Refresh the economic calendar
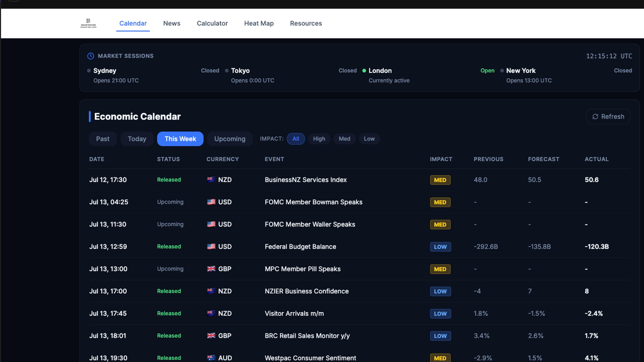This screenshot has width=644, height=362. (608, 117)
